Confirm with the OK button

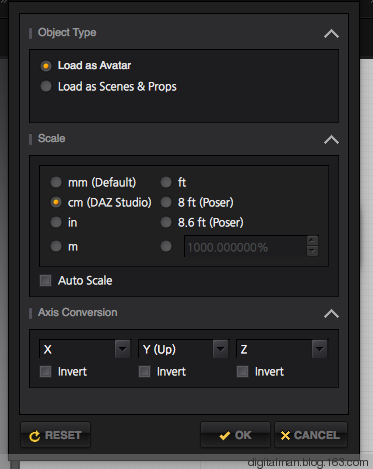(235, 435)
